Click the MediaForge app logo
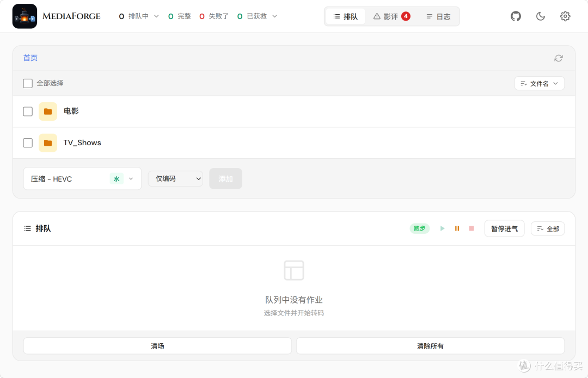 pyautogui.click(x=24, y=16)
